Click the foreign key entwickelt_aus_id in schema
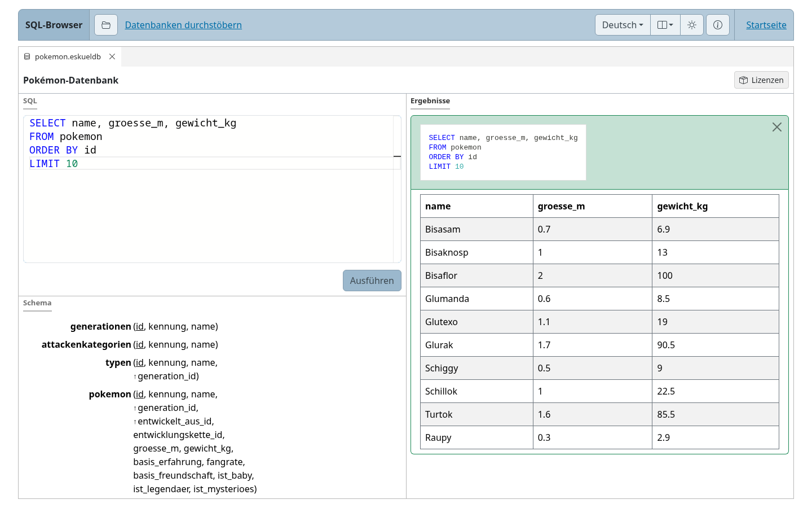This screenshot has height=508, width=812. 174,421
